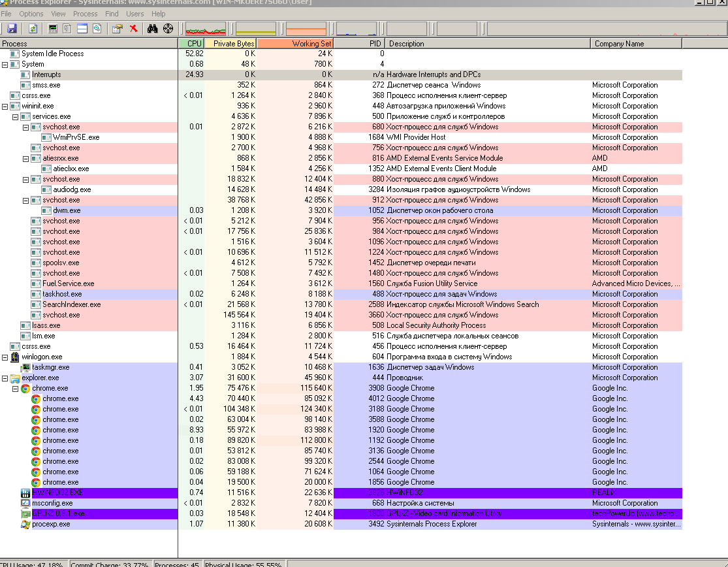Collapse the winlogon.exe tree node
Image resolution: width=728 pixels, height=567 pixels.
click(x=5, y=357)
